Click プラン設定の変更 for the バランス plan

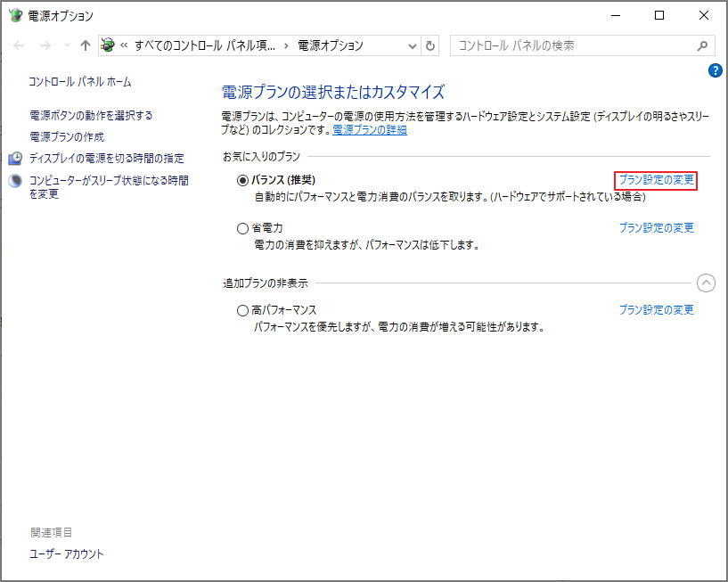[657, 178]
